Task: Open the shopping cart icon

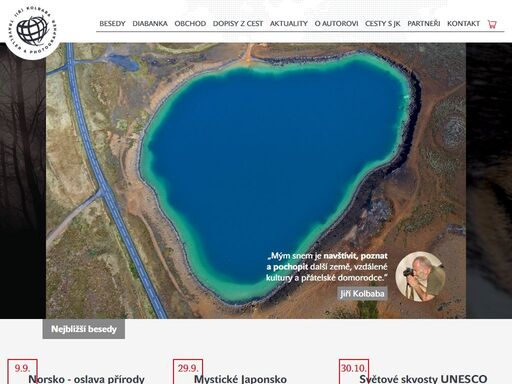Action: (x=492, y=24)
